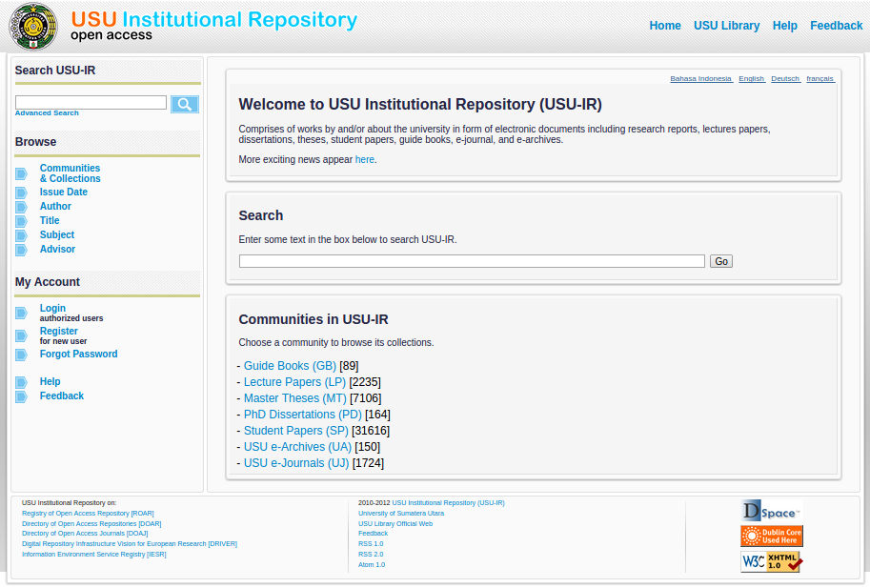Open USU e-Journals (UJ) community

(296, 462)
